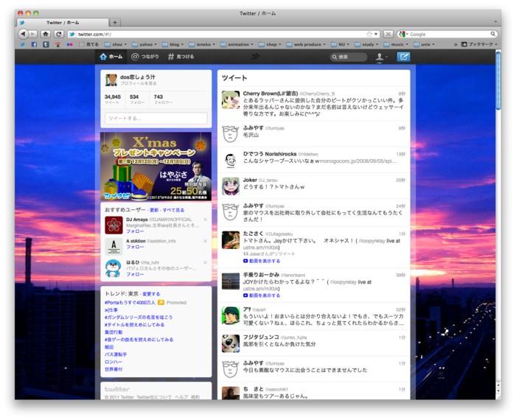This screenshot has height=420, width=516.
Task: Open the X'mas present campaign banner
Action: (x=156, y=166)
